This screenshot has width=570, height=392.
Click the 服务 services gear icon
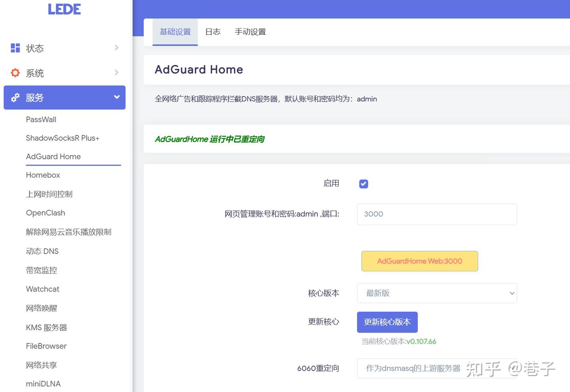coord(15,98)
